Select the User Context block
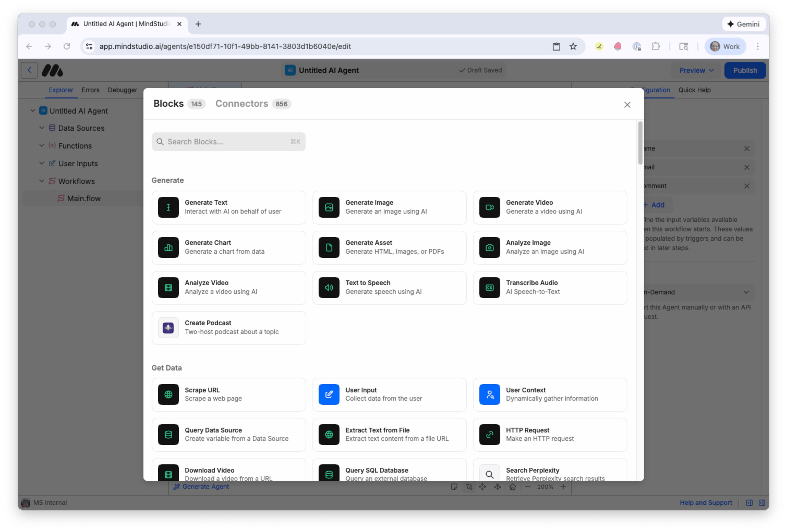The width and height of the screenshot is (787, 532). tap(550, 394)
